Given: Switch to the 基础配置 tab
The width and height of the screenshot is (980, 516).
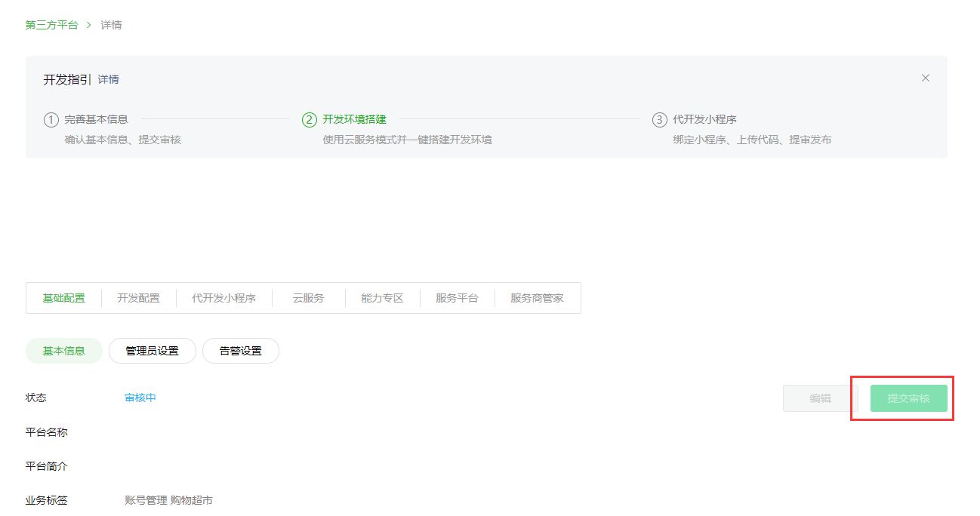Looking at the screenshot, I should (x=63, y=298).
